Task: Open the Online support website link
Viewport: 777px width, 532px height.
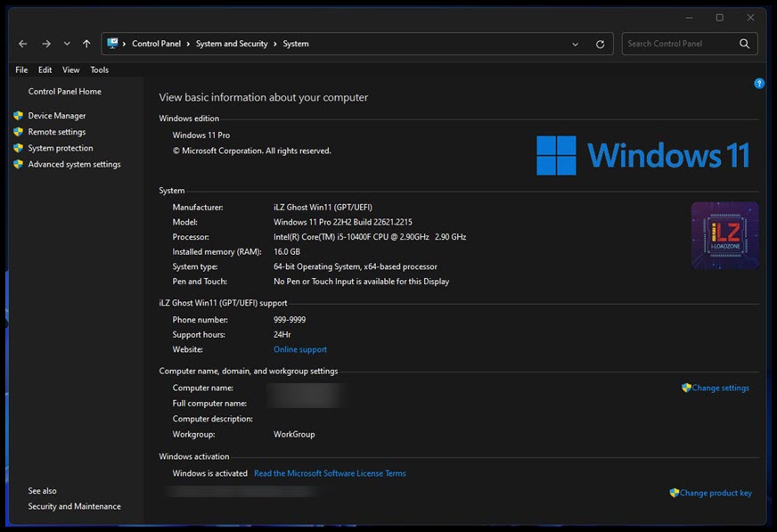Action: 299,349
